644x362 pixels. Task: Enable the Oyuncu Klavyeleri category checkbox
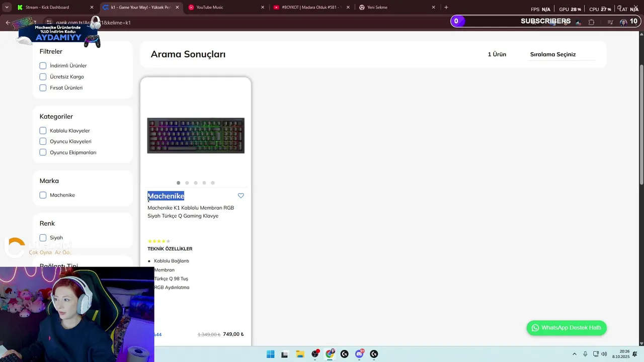coord(43,141)
